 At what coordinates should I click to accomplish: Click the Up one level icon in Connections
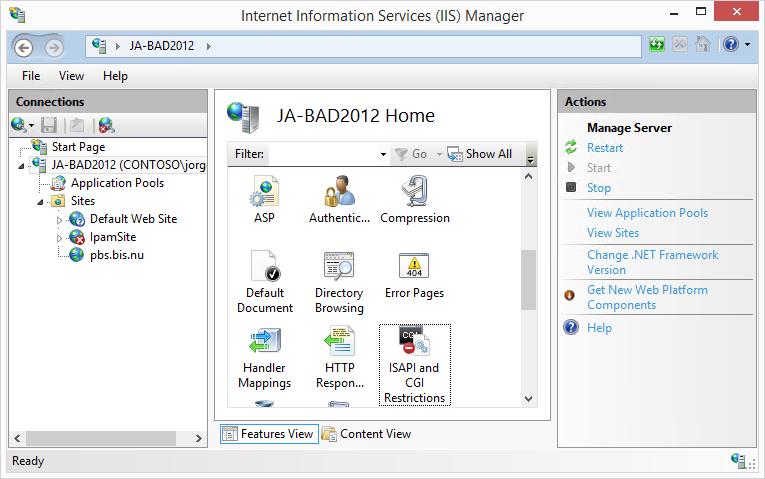click(x=77, y=125)
